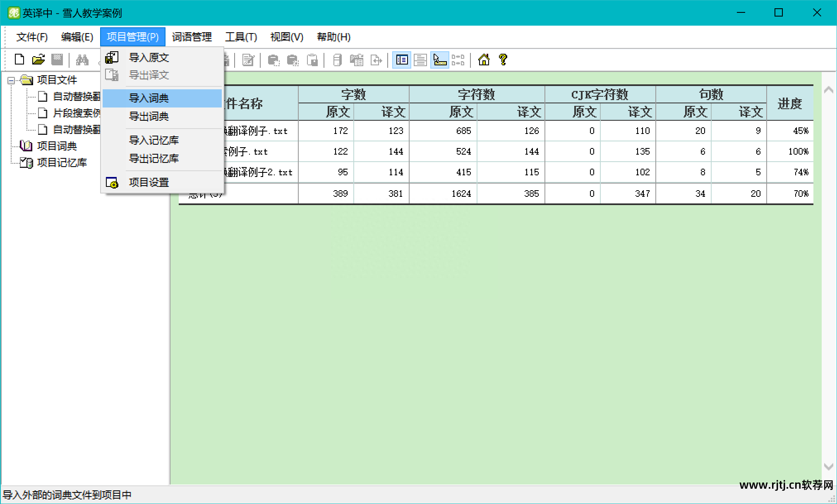This screenshot has height=504, width=837.
Task: Click the scrollbar down arrow at right
Action: [x=828, y=467]
